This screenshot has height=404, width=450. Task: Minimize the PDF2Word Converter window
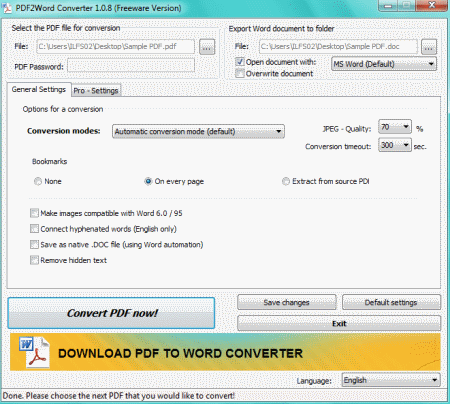[x=387, y=5]
